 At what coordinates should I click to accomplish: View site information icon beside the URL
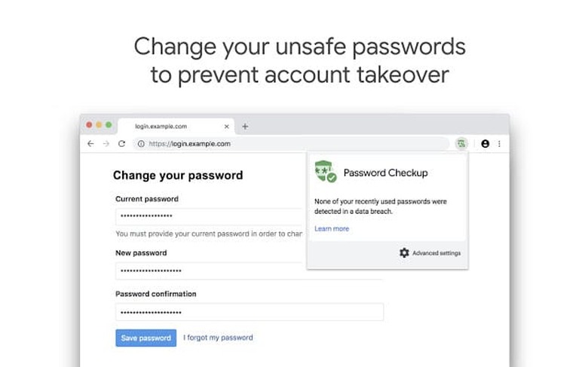tap(141, 143)
